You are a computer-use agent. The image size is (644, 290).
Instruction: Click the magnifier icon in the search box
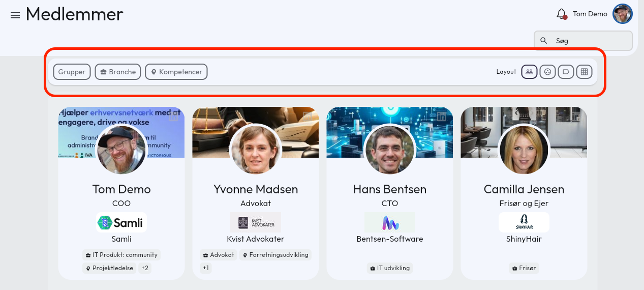544,41
